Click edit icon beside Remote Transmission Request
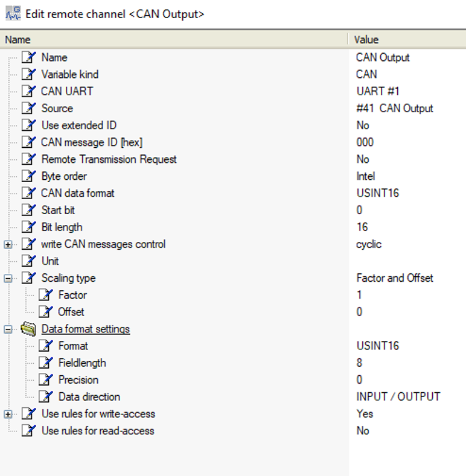This screenshot has height=476, width=466. tap(29, 159)
